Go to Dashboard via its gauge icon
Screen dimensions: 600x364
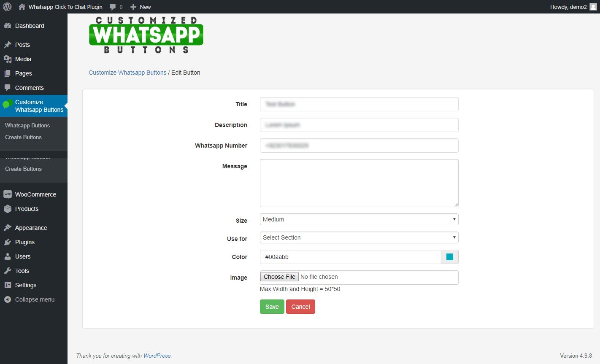8,26
